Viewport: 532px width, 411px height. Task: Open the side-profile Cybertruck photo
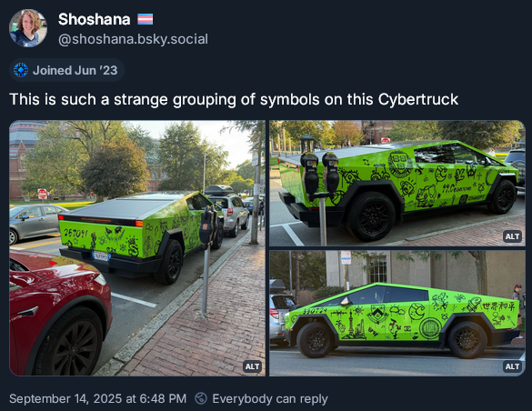pos(397,314)
